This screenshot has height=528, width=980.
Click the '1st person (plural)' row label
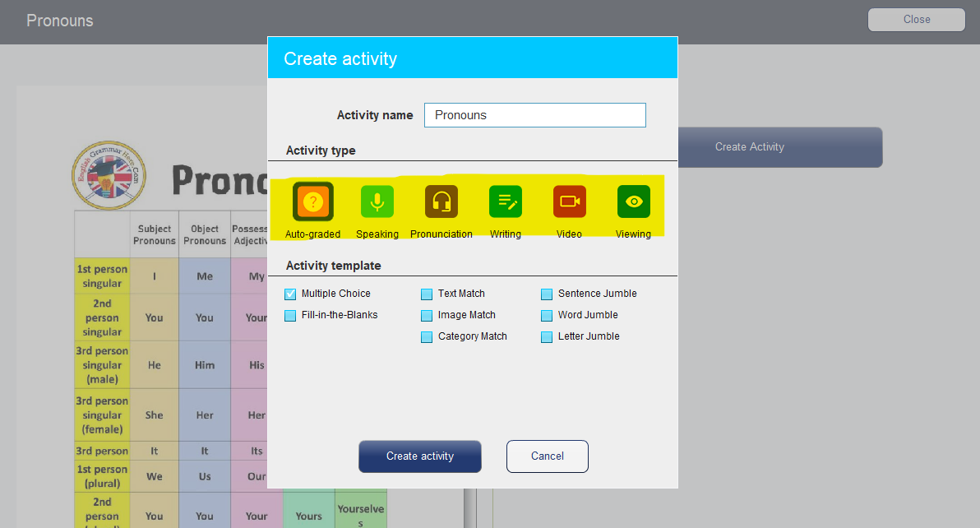(x=102, y=476)
